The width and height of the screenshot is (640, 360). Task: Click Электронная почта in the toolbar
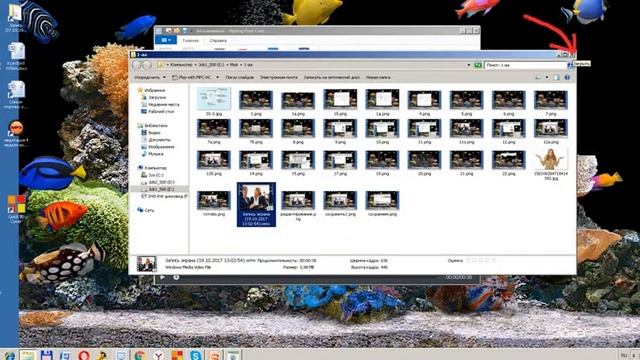tap(279, 77)
